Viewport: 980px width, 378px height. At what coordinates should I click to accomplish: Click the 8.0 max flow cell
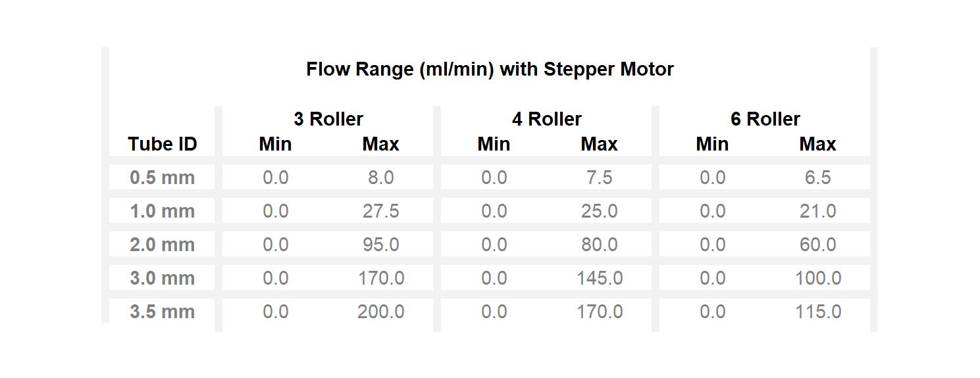coord(381,177)
